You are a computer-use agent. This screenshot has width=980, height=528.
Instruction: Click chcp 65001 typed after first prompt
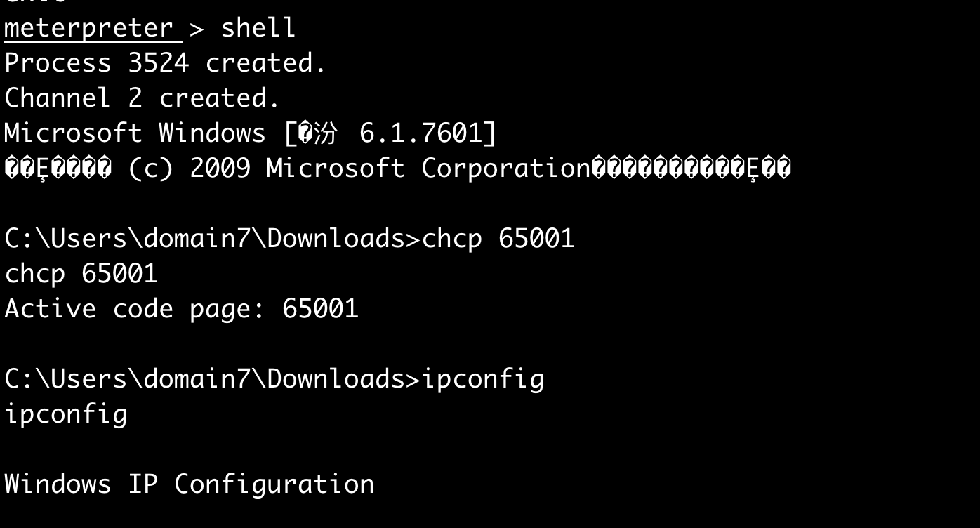[498, 239]
